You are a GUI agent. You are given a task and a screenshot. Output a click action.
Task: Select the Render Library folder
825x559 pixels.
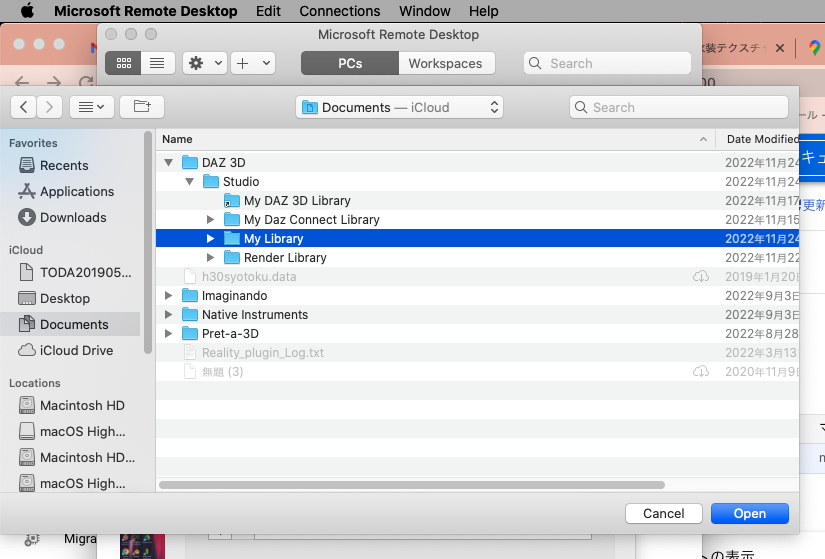click(x=477, y=257)
